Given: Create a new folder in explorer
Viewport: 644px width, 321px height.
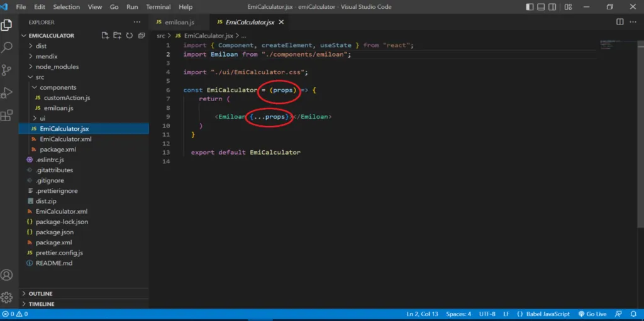Looking at the screenshot, I should pyautogui.click(x=118, y=35).
